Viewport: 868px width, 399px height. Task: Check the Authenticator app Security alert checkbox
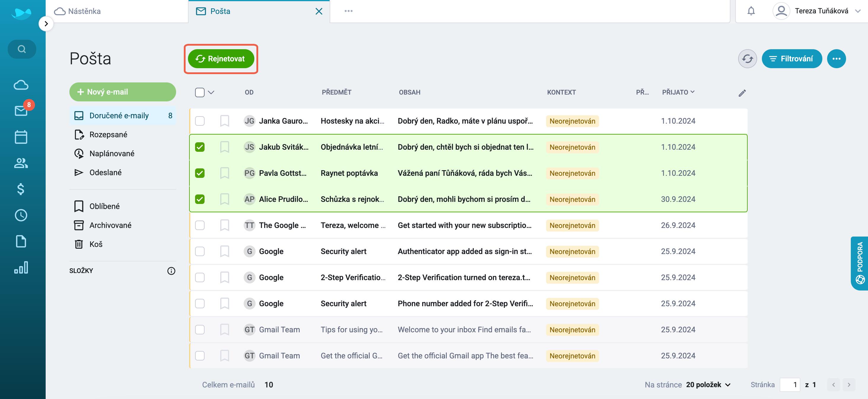click(200, 251)
